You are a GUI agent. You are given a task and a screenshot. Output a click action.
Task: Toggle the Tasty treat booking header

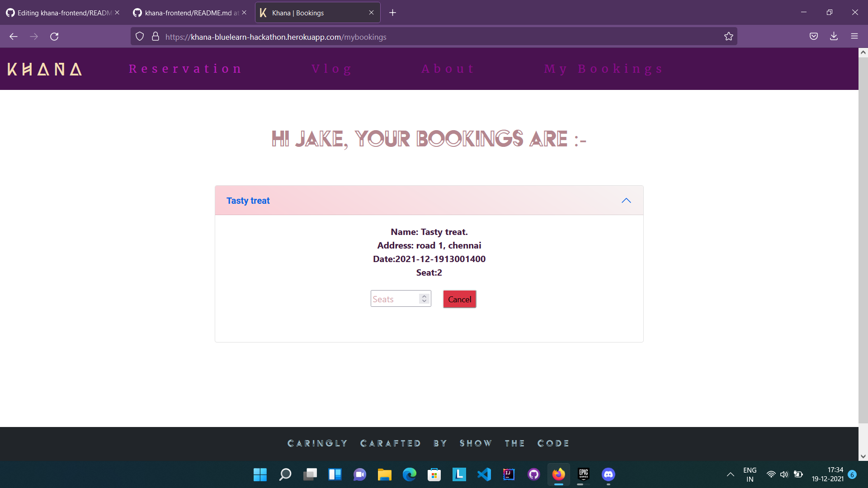click(x=248, y=201)
